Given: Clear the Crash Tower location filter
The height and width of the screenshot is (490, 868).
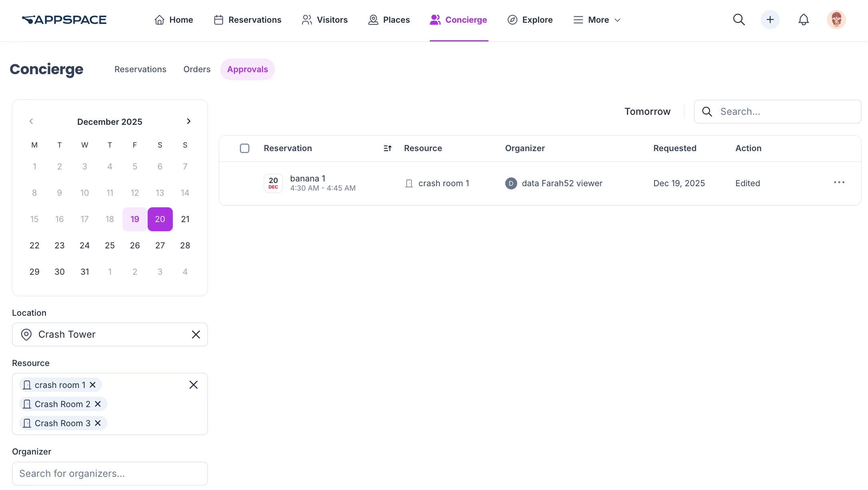Looking at the screenshot, I should point(196,335).
